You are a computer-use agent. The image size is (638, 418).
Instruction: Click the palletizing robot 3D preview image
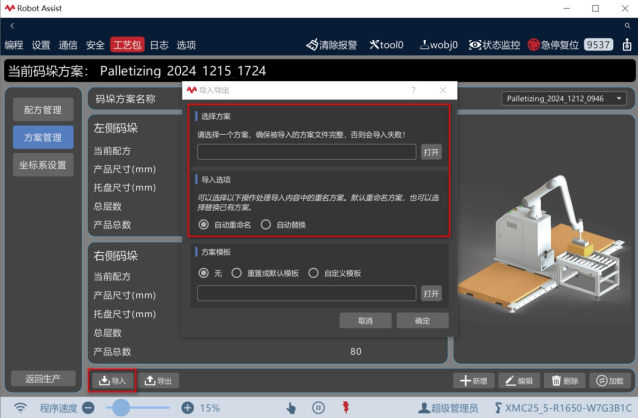(x=544, y=244)
